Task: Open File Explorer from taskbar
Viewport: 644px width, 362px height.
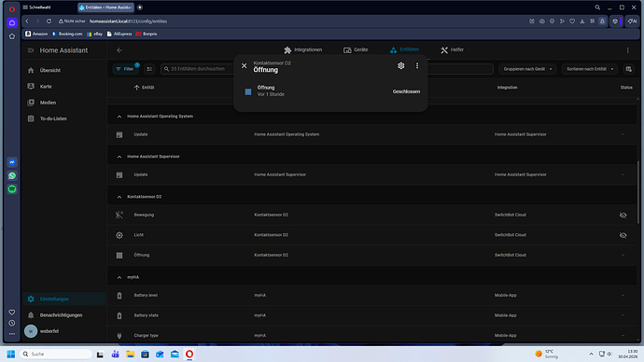Action: [x=130, y=354]
